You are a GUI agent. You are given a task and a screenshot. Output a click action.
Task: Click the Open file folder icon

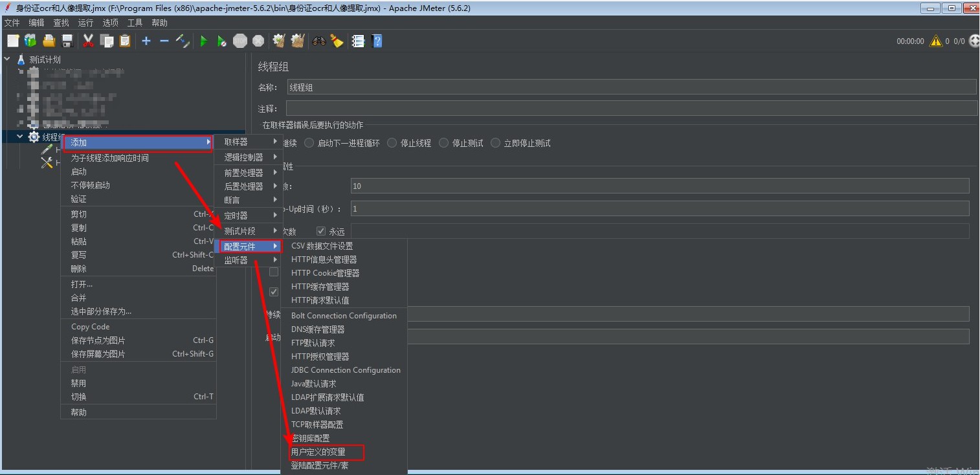[x=49, y=41]
